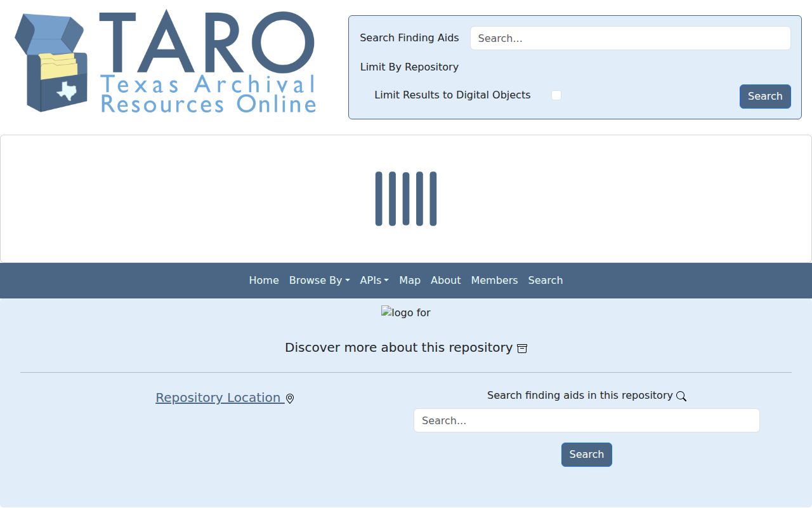Click the TARO Texas Archival Resources Online title
This screenshot has height=508, width=812.
pyautogui.click(x=207, y=62)
